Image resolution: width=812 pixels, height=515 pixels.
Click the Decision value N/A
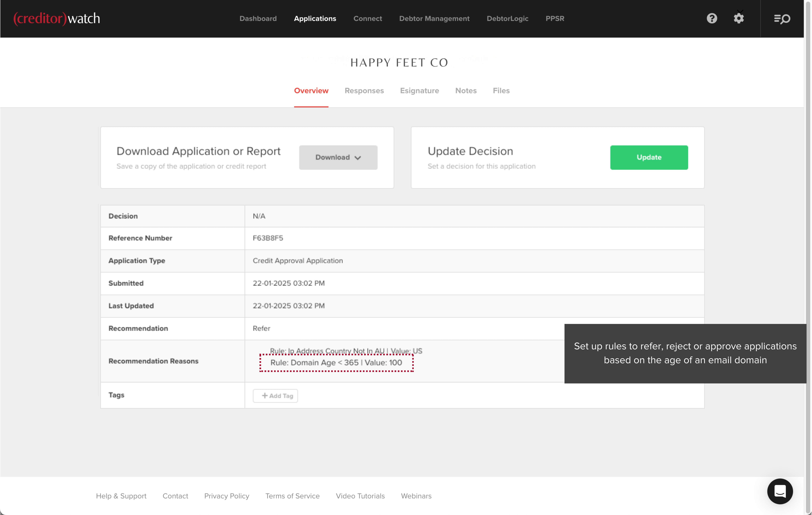(259, 216)
